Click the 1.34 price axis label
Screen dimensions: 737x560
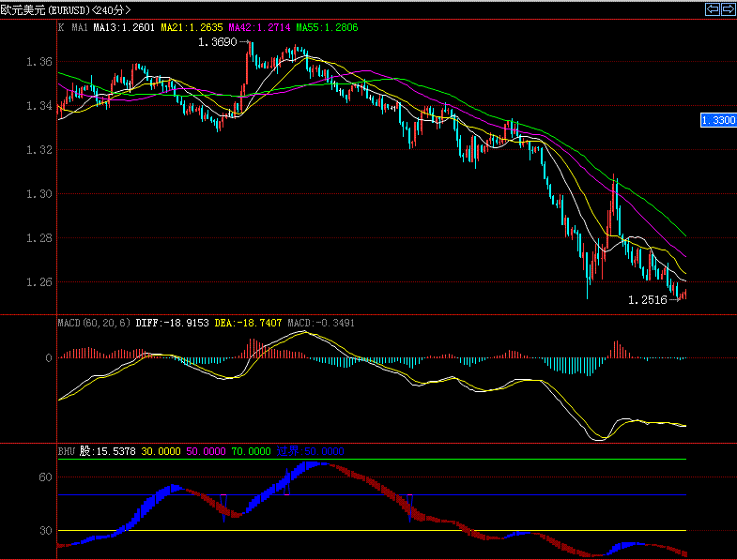click(x=39, y=106)
